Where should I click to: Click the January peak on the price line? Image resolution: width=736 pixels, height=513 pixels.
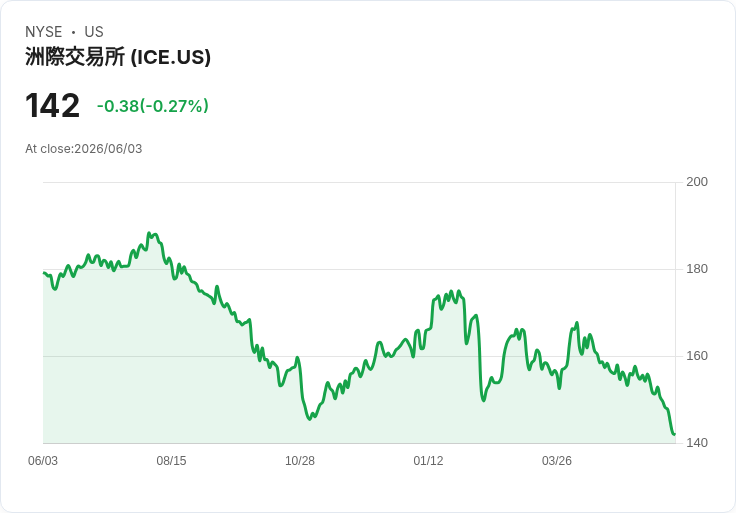pyautogui.click(x=459, y=291)
